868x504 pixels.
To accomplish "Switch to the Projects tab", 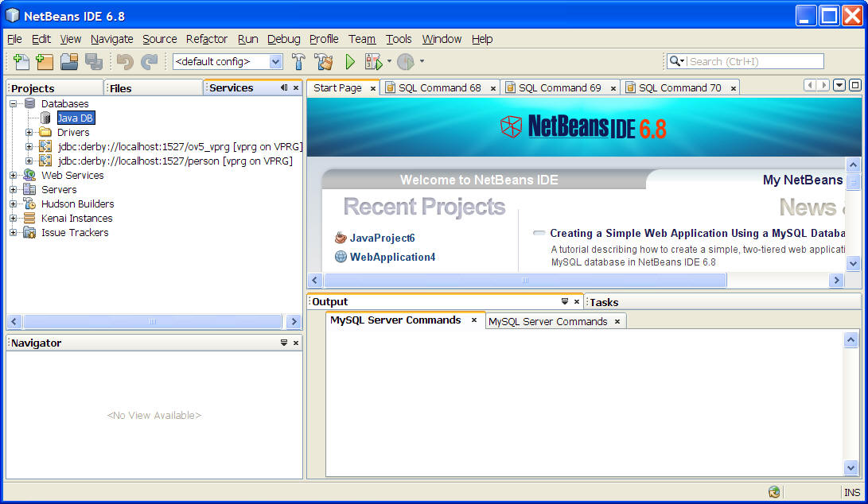I will [x=54, y=88].
